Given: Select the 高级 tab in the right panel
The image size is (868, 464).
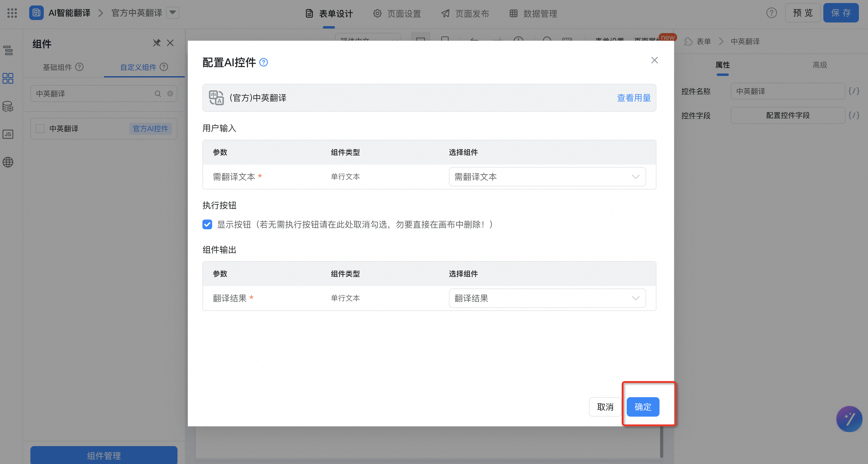Looking at the screenshot, I should tap(819, 65).
